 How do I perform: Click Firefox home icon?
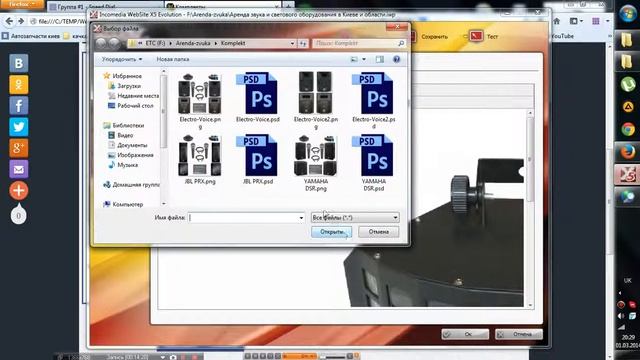556,21
